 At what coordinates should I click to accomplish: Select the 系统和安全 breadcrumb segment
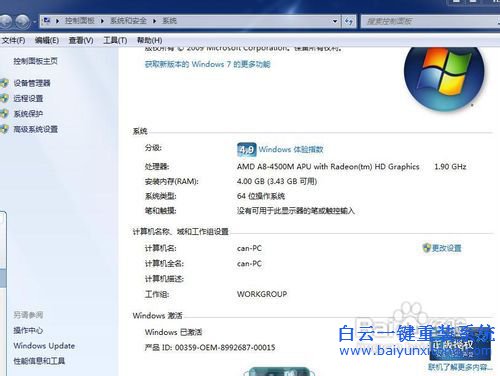pos(128,21)
